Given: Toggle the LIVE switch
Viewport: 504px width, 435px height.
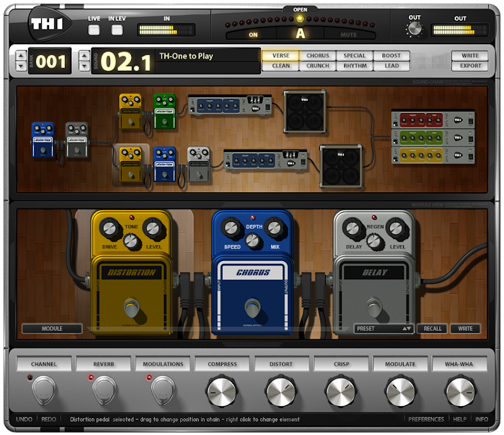Looking at the screenshot, I should tap(94, 30).
